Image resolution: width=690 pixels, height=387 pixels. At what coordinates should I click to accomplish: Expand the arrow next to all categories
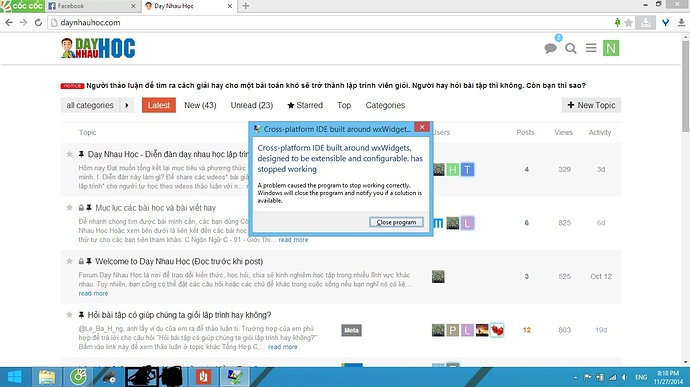127,105
